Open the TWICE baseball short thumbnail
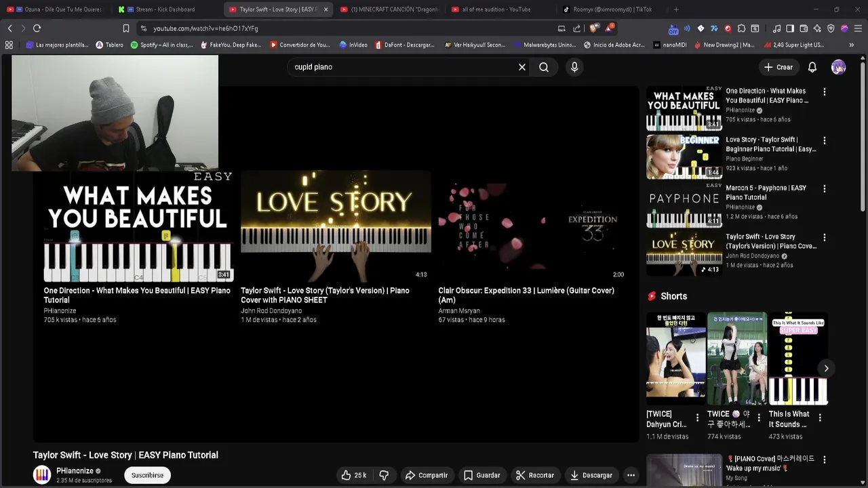Image resolution: width=868 pixels, height=488 pixels. [x=737, y=359]
